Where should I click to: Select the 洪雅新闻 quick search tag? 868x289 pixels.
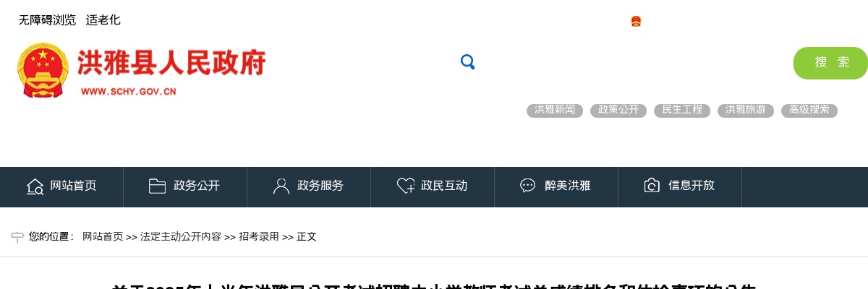tap(555, 111)
